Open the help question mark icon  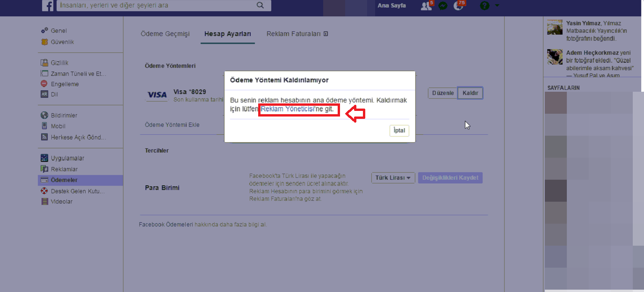[485, 6]
